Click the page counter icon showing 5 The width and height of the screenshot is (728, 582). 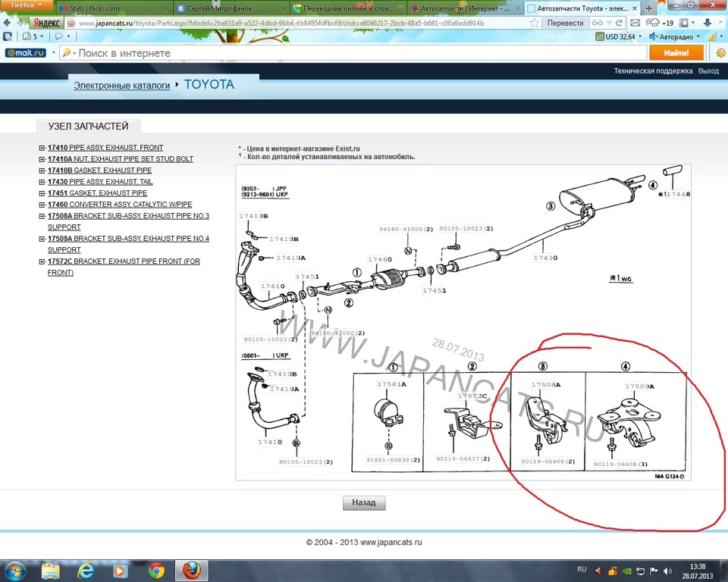31,36
